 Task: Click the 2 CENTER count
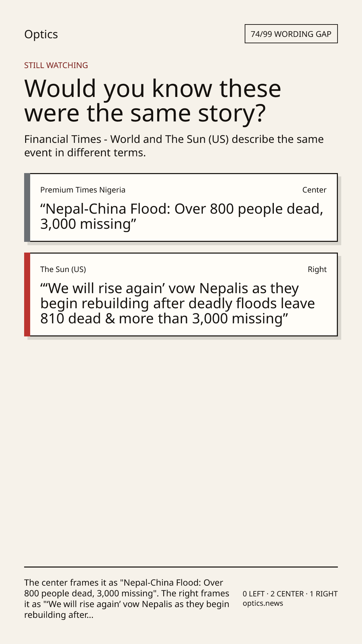[x=287, y=594]
